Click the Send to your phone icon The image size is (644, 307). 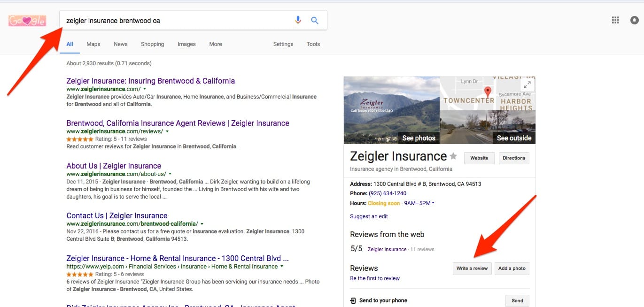pyautogui.click(x=353, y=300)
